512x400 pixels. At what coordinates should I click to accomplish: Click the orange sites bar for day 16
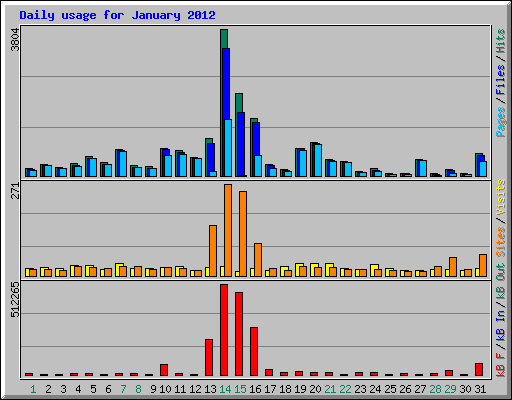tap(258, 260)
